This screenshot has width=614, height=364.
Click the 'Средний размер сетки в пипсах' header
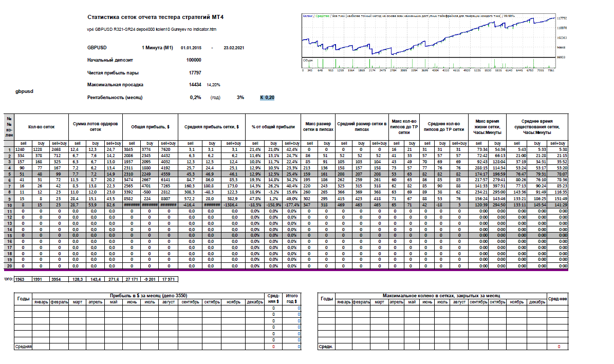(x=362, y=127)
